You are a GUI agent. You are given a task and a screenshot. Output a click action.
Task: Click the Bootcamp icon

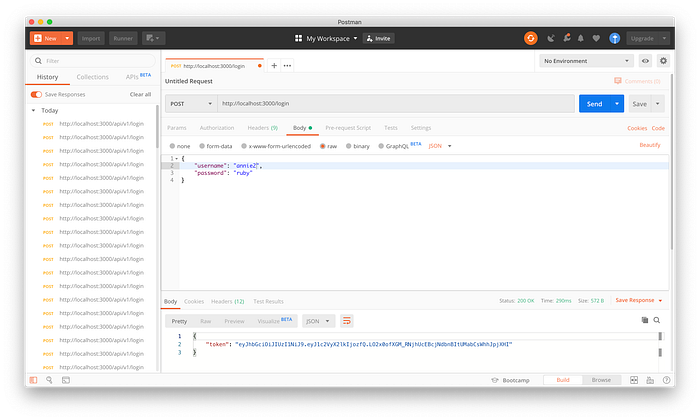[x=495, y=380]
